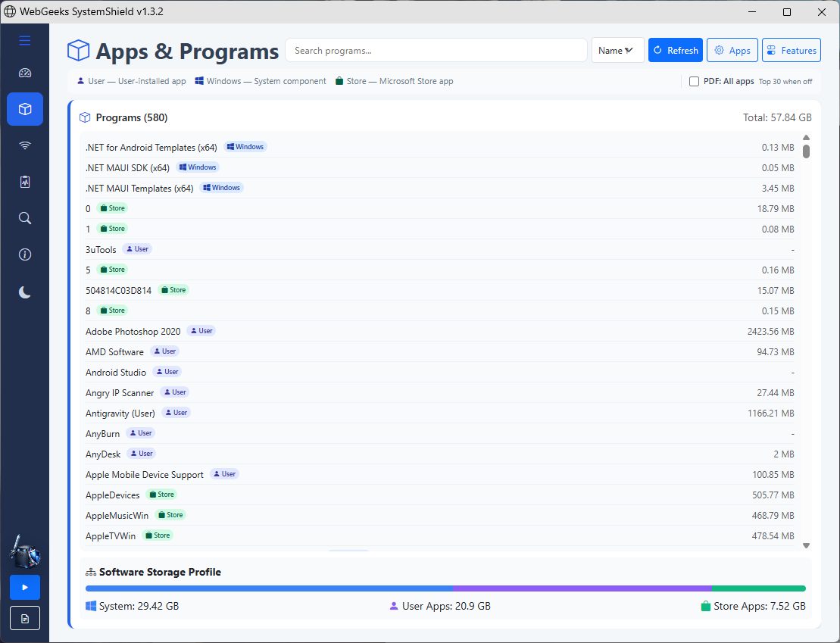Viewport: 840px width, 643px height.
Task: Select the AnyBurn program name
Action: click(x=102, y=433)
